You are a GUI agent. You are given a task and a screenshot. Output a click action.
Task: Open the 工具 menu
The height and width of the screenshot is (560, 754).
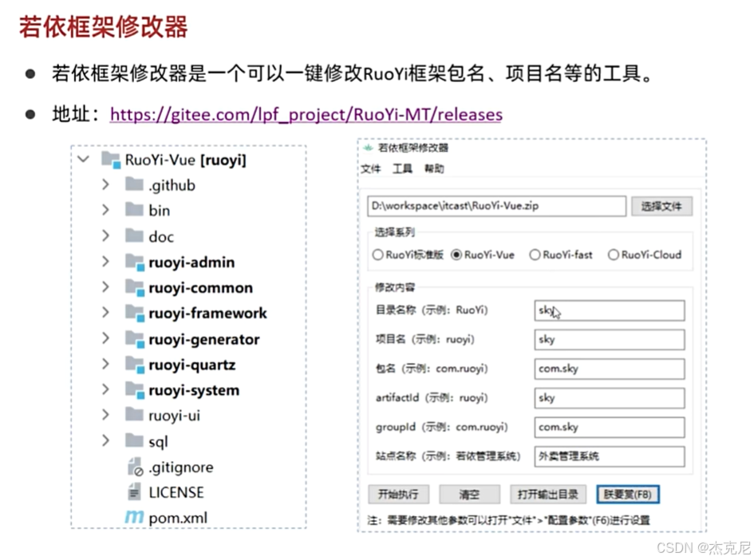402,169
